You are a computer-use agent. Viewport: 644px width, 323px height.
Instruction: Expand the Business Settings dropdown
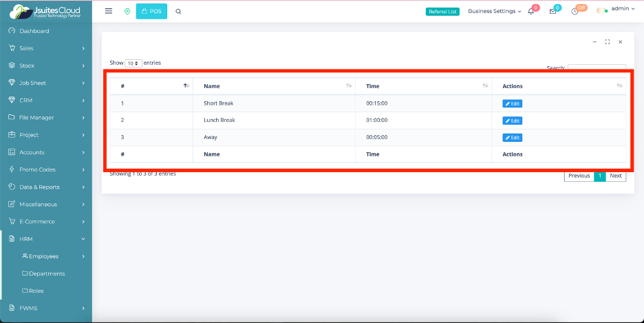point(494,12)
